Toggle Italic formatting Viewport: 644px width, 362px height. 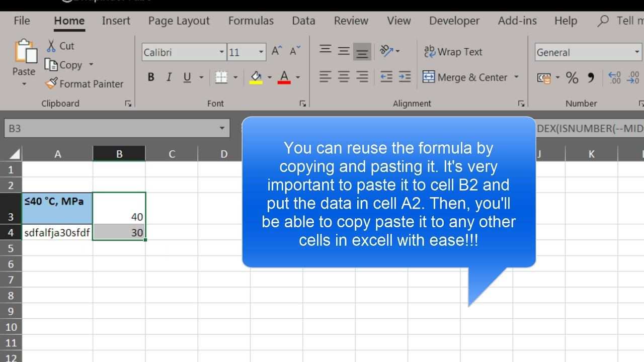tap(169, 77)
